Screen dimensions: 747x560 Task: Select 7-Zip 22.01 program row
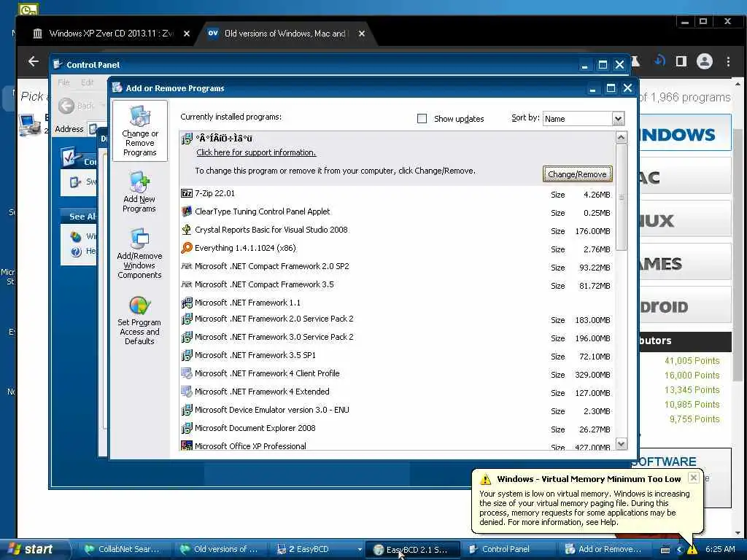click(397, 193)
